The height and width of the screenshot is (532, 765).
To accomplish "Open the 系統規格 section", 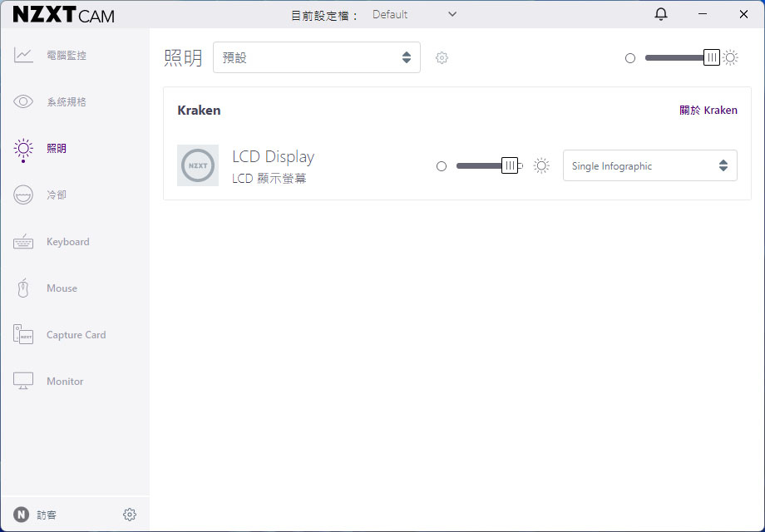I will 67,101.
